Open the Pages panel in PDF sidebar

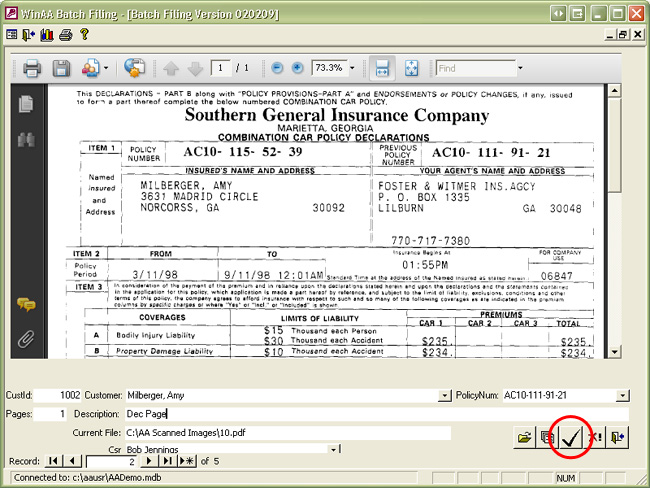[26, 104]
